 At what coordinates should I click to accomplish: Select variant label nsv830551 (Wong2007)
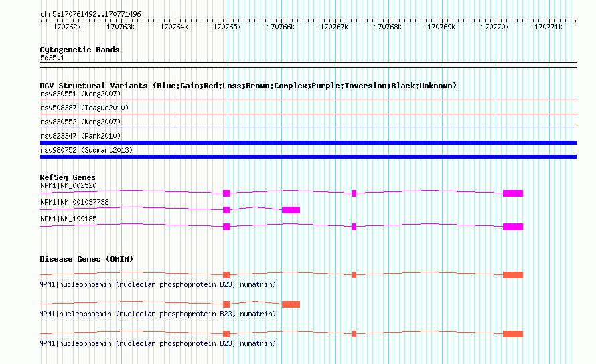pos(80,94)
